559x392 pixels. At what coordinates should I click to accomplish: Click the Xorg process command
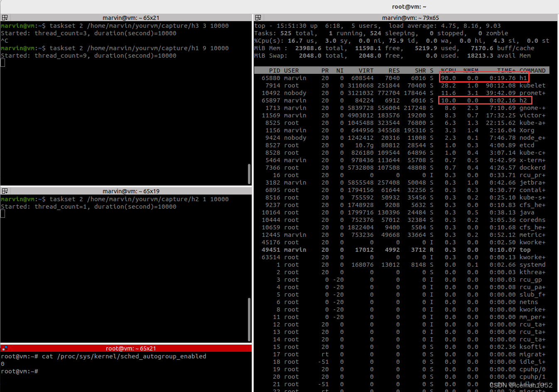527,130
